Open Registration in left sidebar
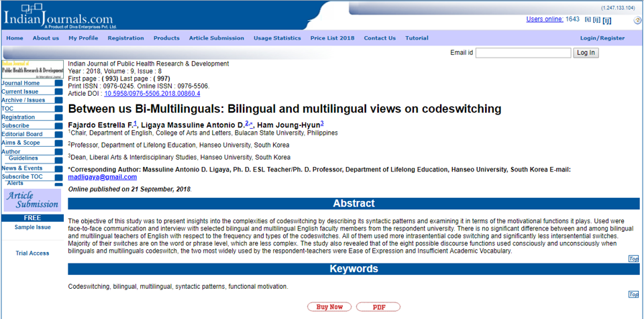Screen dimensions: 644x319 (x=18, y=117)
